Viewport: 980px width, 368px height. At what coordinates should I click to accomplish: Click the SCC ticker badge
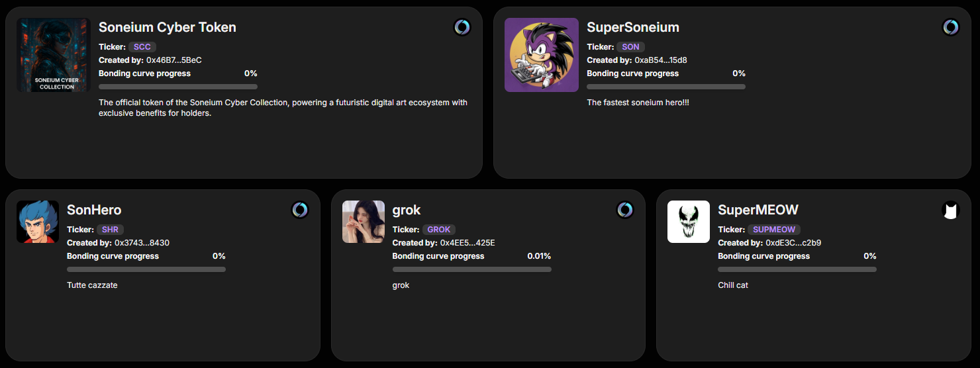(x=142, y=47)
